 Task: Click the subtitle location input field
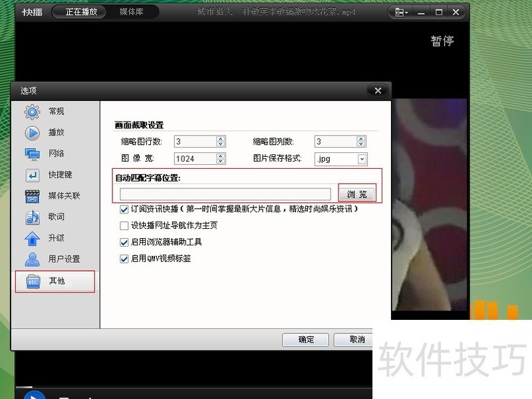coord(226,193)
